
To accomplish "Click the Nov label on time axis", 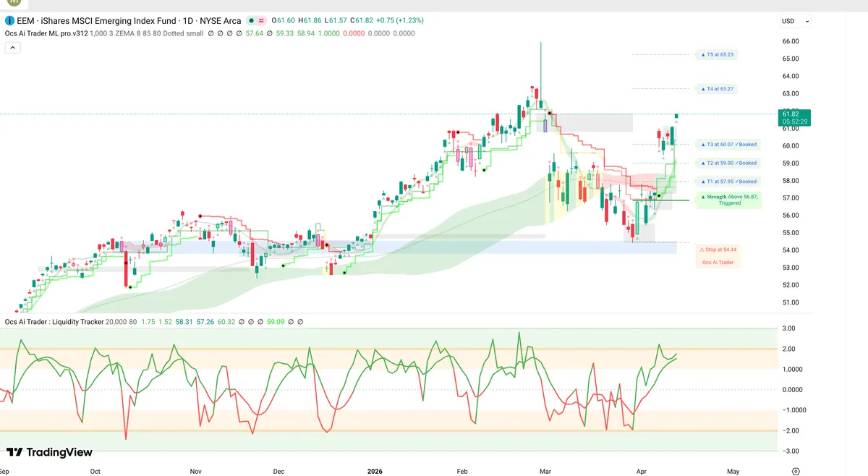I will point(195,471).
